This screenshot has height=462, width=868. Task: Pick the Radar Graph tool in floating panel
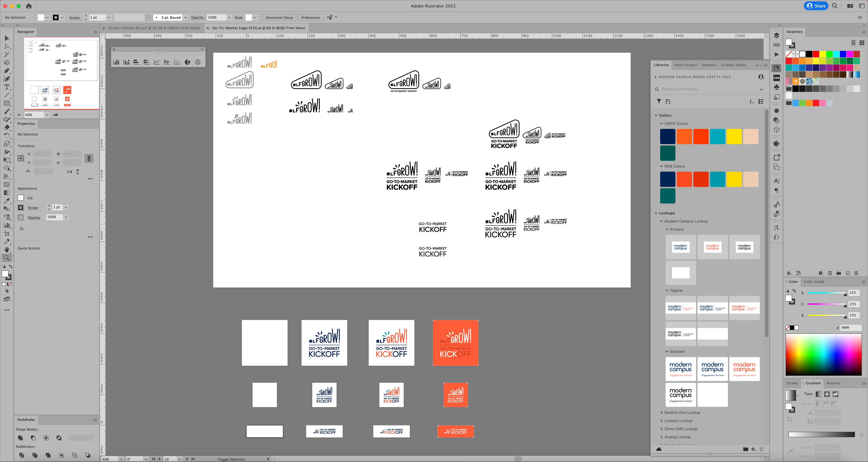tap(198, 62)
